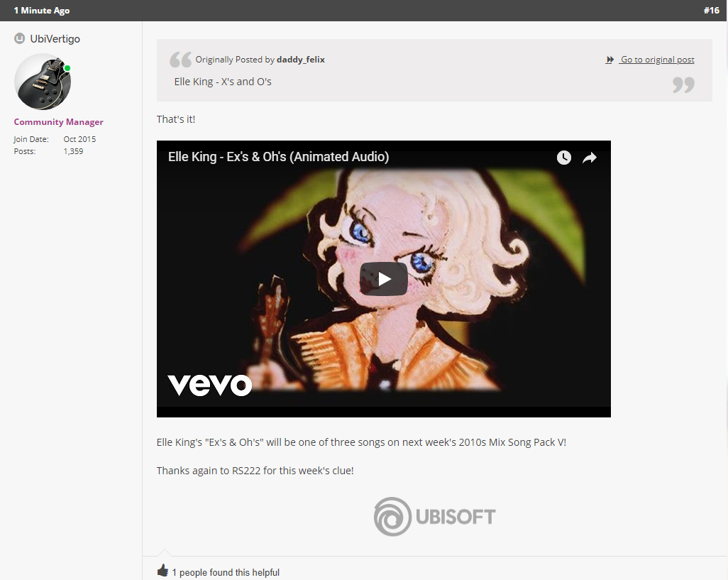Click the quoted text Elle King - X's and O's

(x=223, y=82)
